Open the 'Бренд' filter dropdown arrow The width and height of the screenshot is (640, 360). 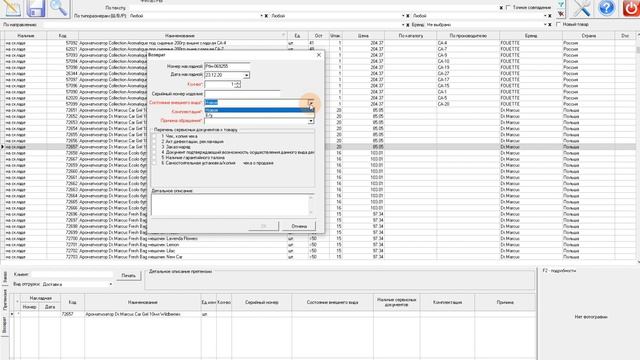[x=545, y=25]
